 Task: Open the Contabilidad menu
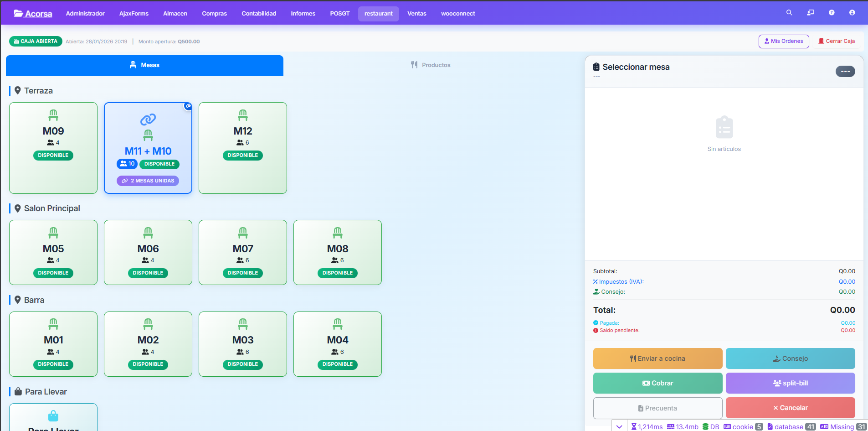[259, 14]
